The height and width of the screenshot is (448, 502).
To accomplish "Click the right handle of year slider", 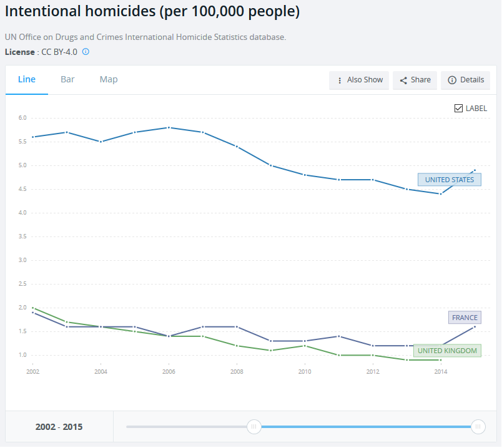I will click(x=478, y=427).
